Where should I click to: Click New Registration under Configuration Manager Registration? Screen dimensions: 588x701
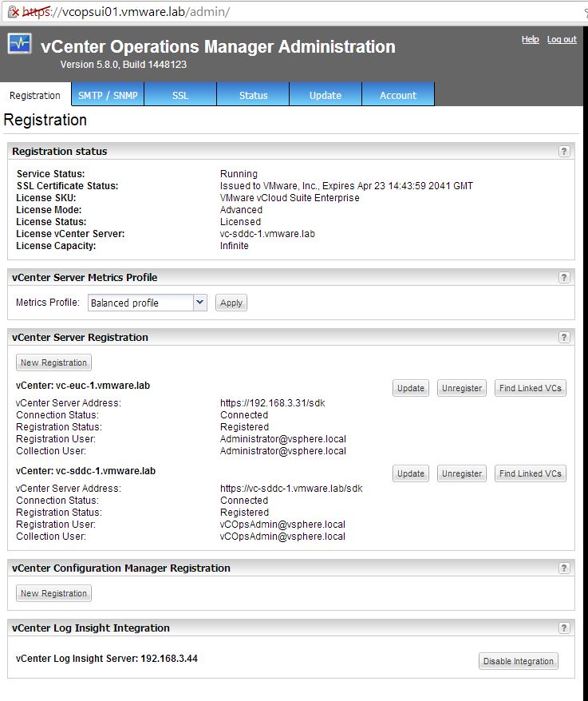[53, 593]
